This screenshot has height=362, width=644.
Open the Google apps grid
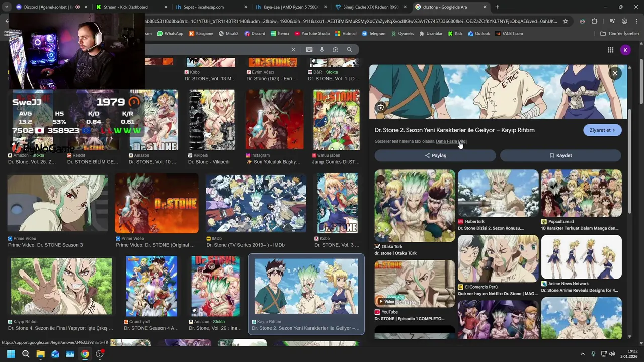(x=610, y=50)
